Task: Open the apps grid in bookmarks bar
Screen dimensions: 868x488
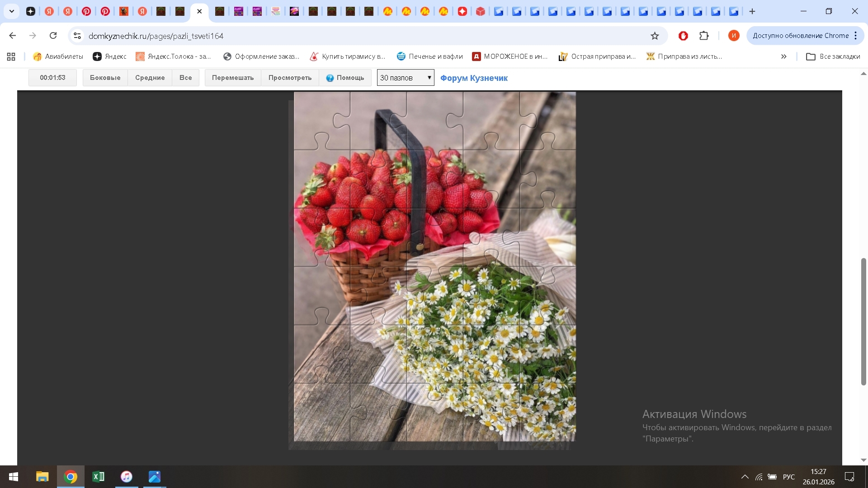Action: coord(11,56)
